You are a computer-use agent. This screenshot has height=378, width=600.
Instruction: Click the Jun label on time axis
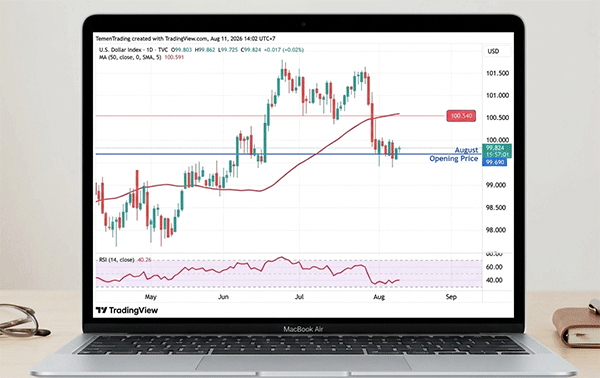(223, 297)
